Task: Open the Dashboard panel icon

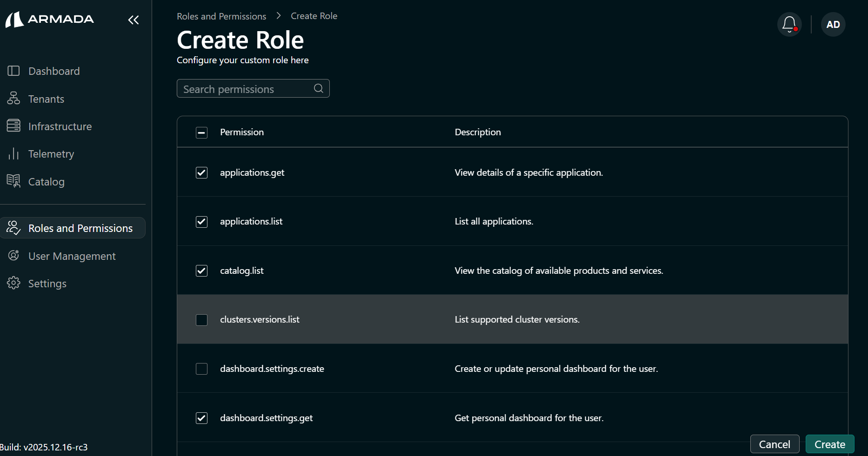Action: (13, 71)
